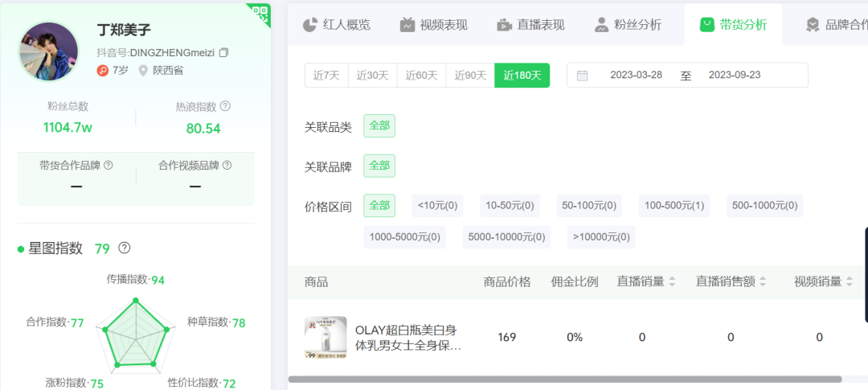
Task: Select the 近30天 time range
Action: (x=372, y=76)
